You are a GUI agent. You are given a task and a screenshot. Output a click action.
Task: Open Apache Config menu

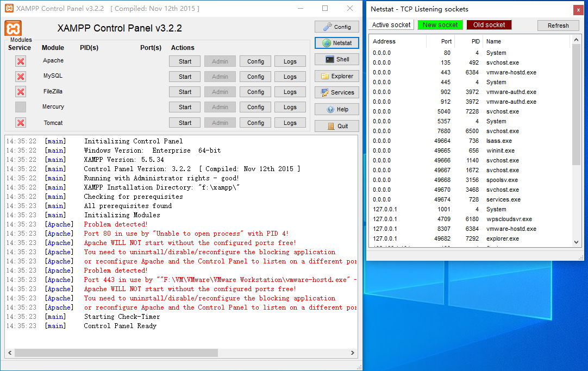click(x=255, y=61)
